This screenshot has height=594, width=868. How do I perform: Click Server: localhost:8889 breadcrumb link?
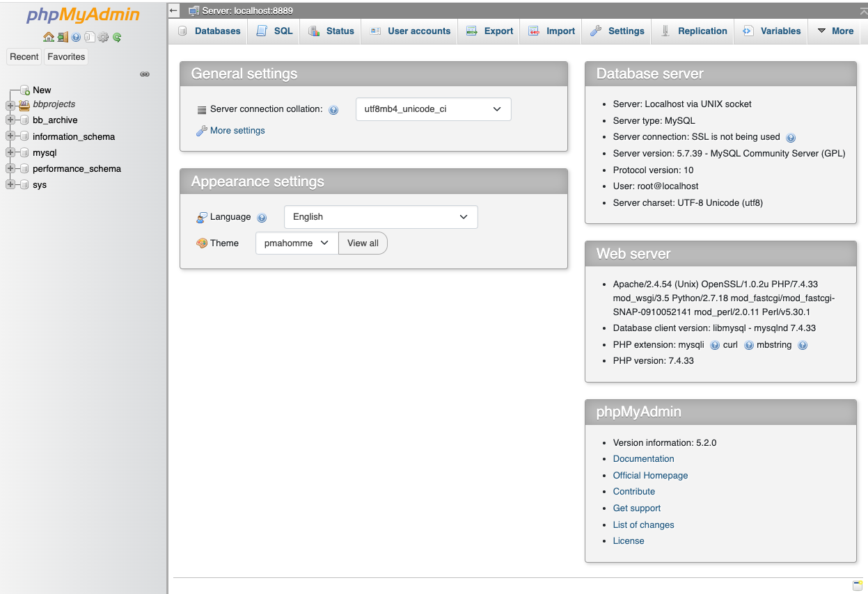[247, 10]
